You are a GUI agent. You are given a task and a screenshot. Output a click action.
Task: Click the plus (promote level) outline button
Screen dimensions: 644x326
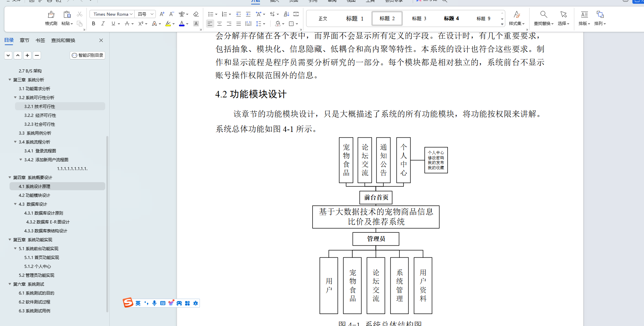[27, 55]
